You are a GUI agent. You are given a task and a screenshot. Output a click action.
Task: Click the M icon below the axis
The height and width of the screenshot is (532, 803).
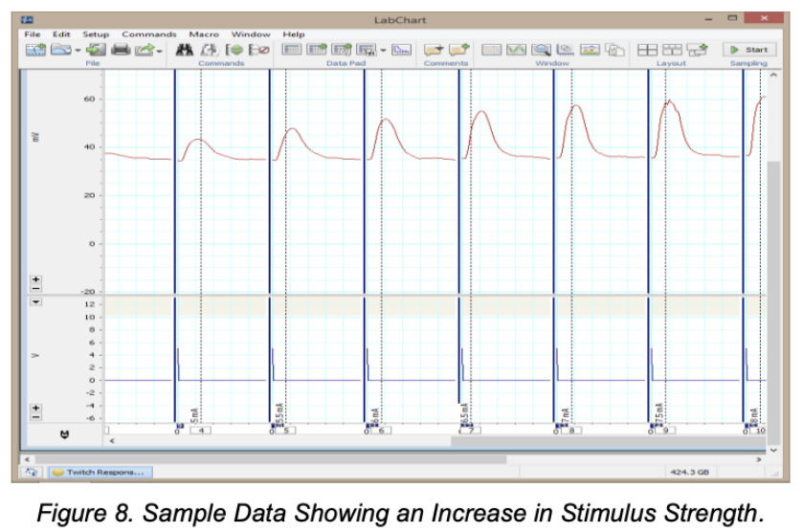(x=64, y=434)
